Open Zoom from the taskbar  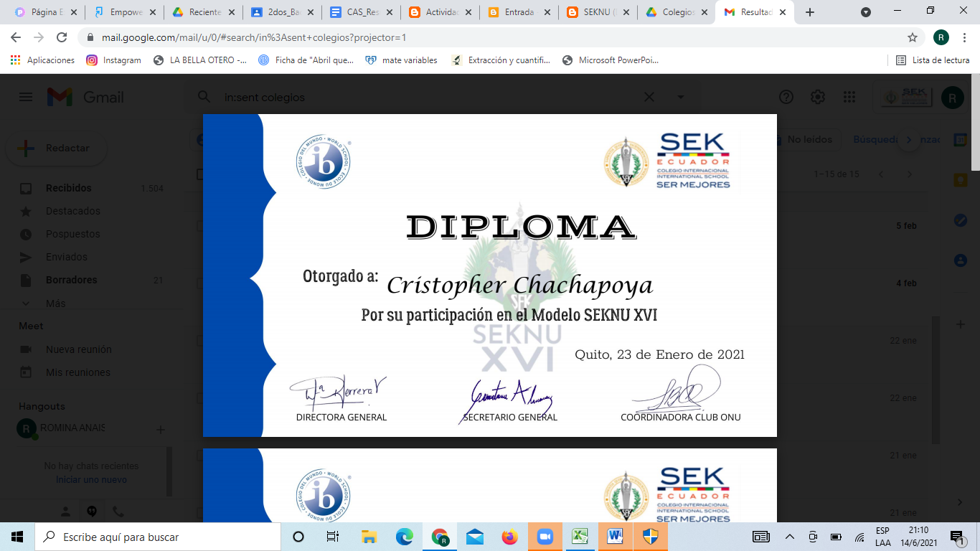[x=545, y=537]
